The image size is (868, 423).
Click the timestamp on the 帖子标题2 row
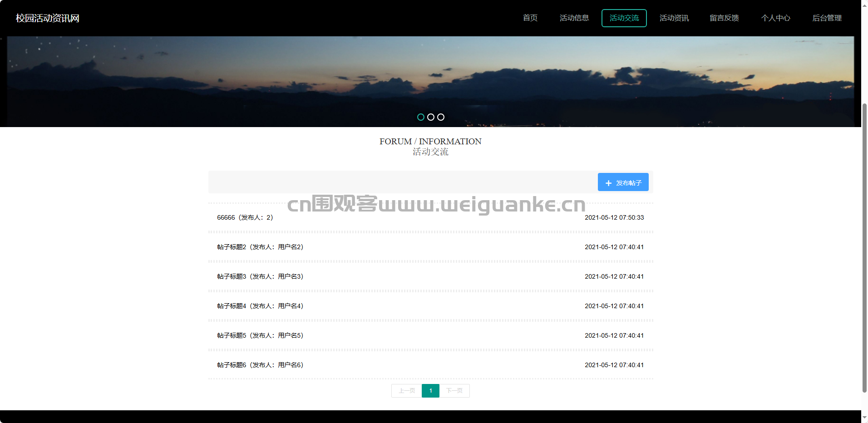[614, 247]
